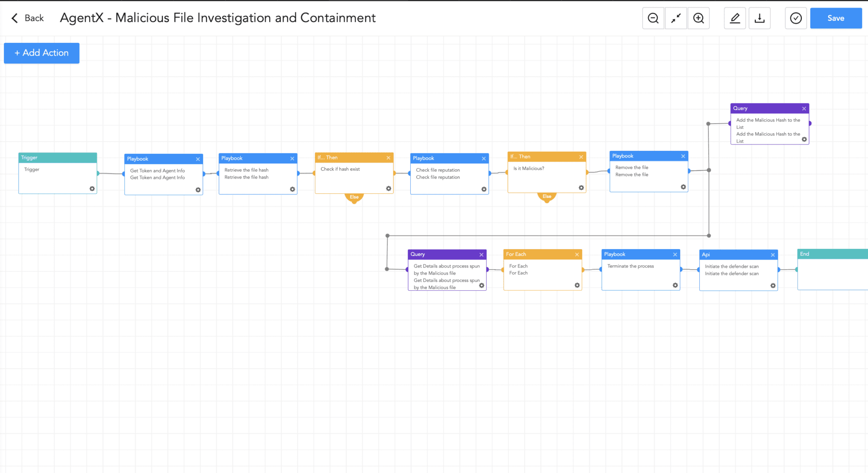Click the zoom in magnifier icon
This screenshot has width=868, height=473.
click(698, 18)
